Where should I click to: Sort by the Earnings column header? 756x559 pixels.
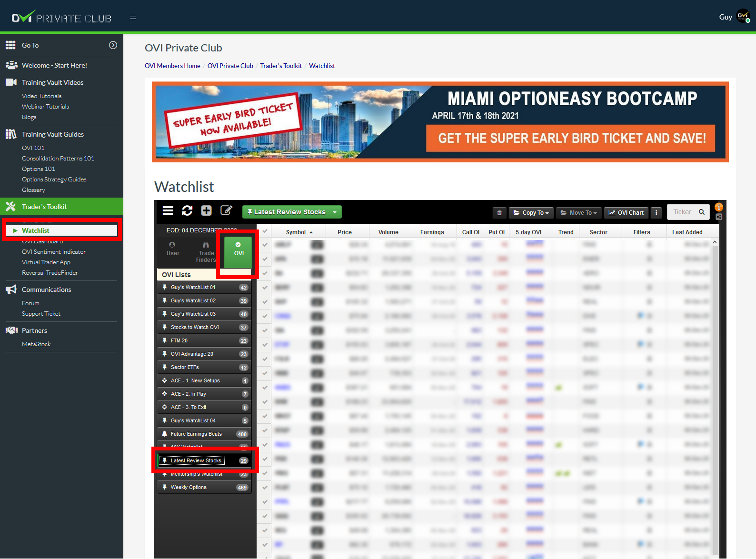pyautogui.click(x=432, y=232)
